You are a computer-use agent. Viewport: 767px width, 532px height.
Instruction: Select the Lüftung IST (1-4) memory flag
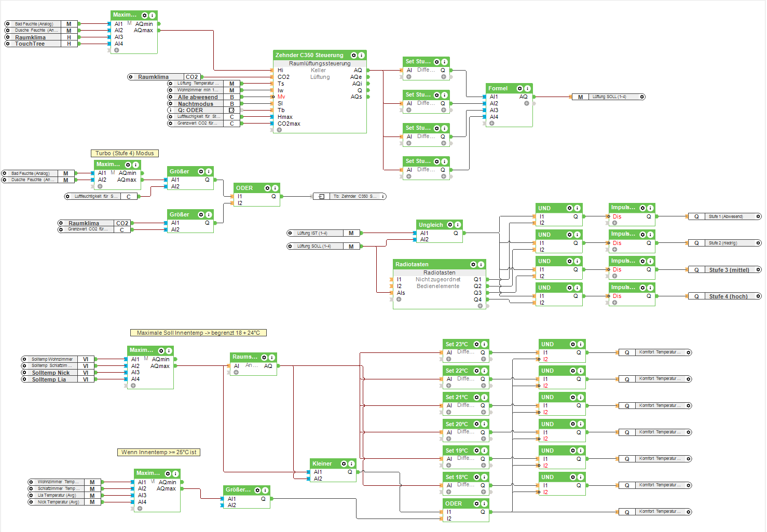point(324,233)
